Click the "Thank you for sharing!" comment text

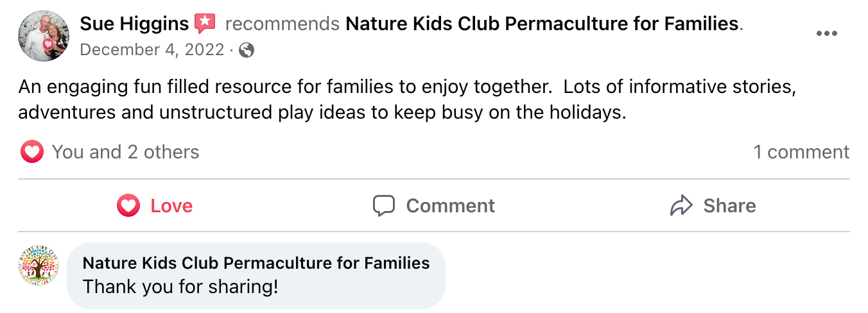click(x=180, y=286)
